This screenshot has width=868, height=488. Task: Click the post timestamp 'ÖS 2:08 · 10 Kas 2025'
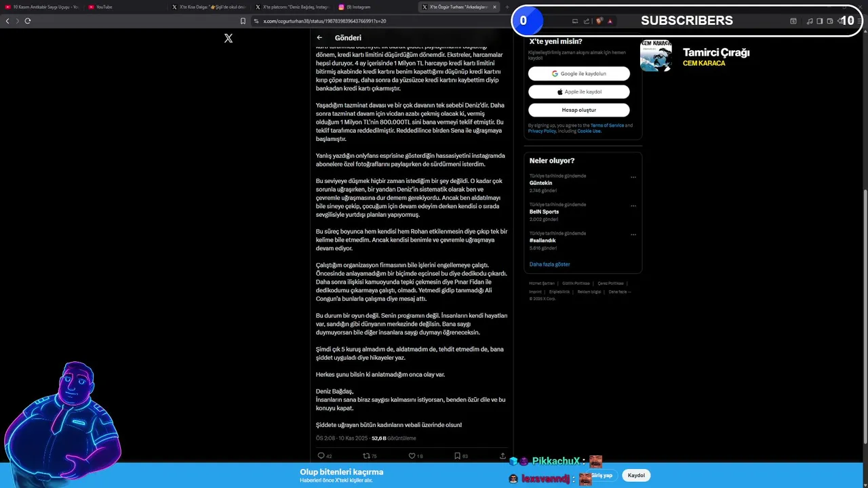[x=341, y=439]
